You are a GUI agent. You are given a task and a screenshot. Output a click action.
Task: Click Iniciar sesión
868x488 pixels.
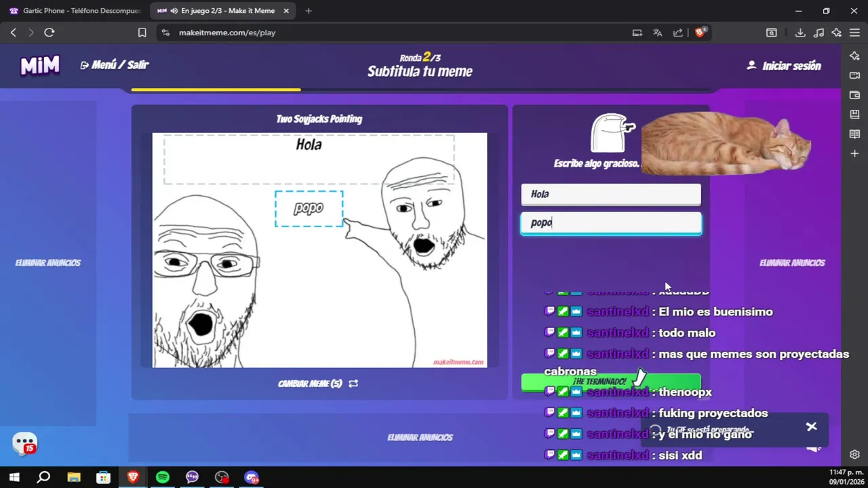coord(784,66)
